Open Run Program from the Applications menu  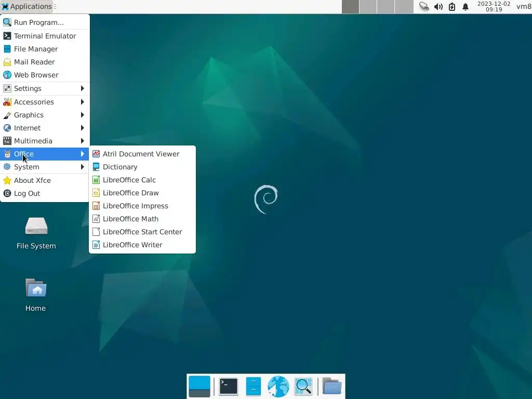(45, 22)
